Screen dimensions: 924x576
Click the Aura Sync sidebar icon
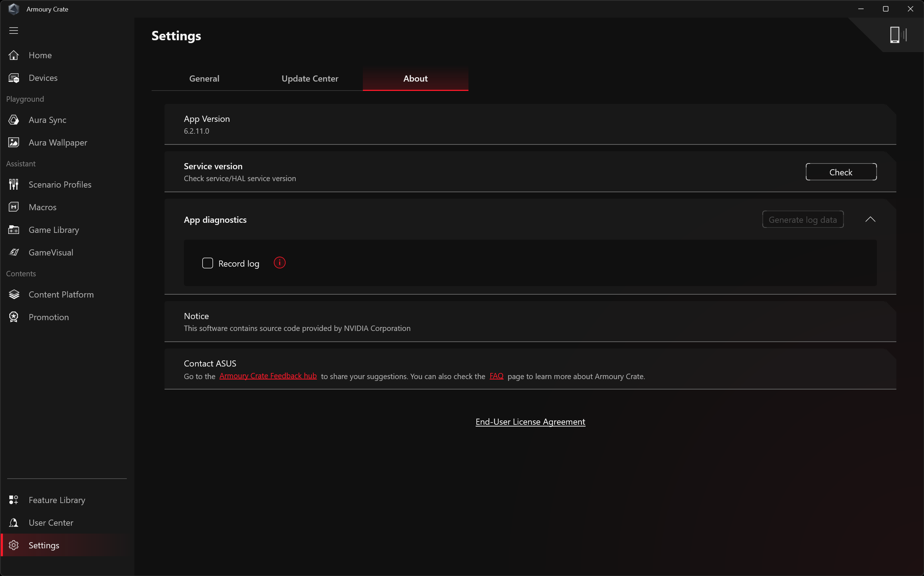[14, 120]
